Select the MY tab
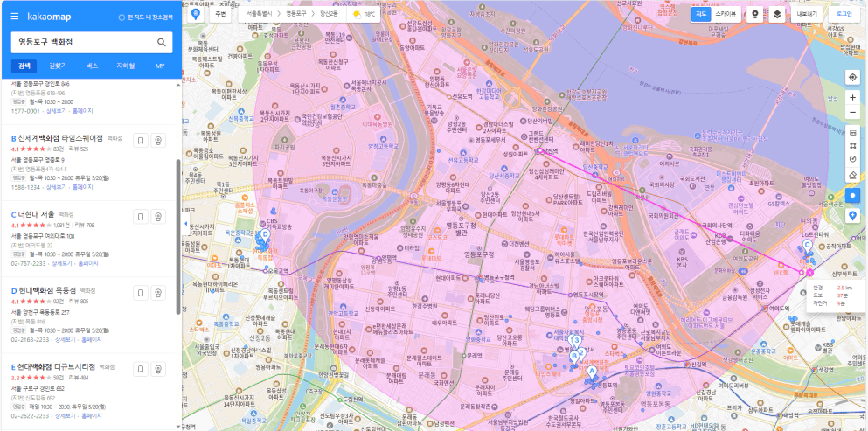868x431 pixels. [160, 66]
